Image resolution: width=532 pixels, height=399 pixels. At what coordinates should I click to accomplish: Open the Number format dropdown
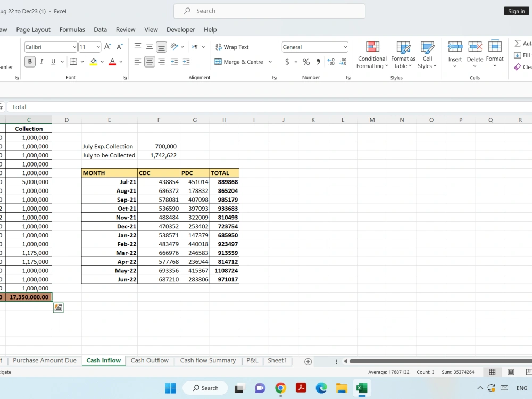coord(345,47)
